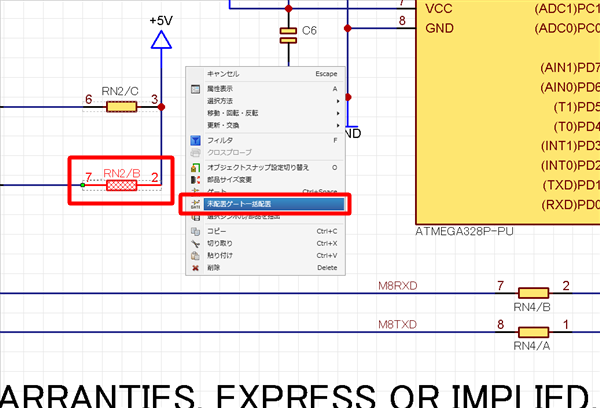This screenshot has width=600, height=408.
Task: Select the RN2/B resistor symbol
Action: 121,186
